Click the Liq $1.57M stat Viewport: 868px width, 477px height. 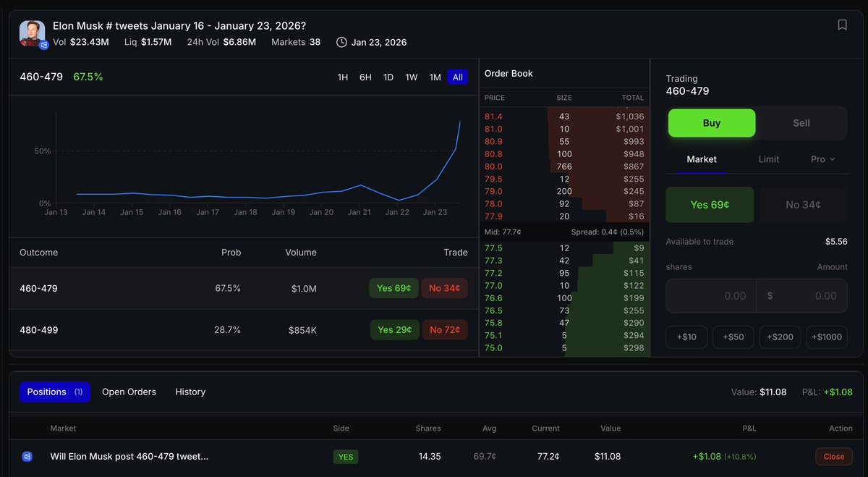(x=148, y=42)
